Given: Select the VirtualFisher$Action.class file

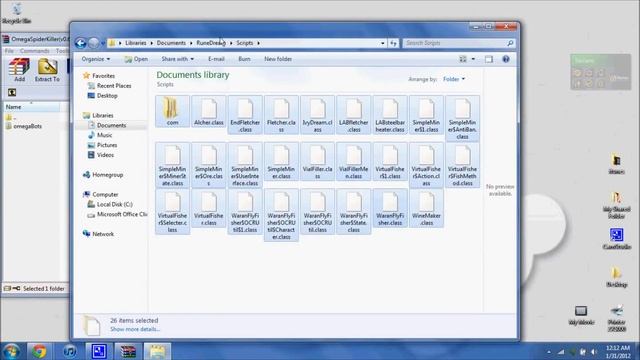Looking at the screenshot, I should click(426, 165).
